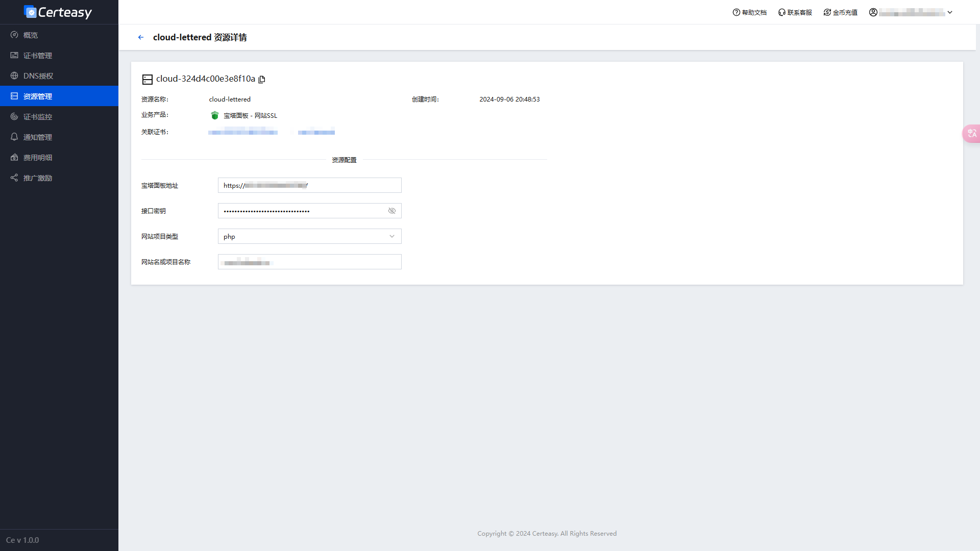
Task: Select the 网站名或项目名称 input field
Action: [x=310, y=262]
